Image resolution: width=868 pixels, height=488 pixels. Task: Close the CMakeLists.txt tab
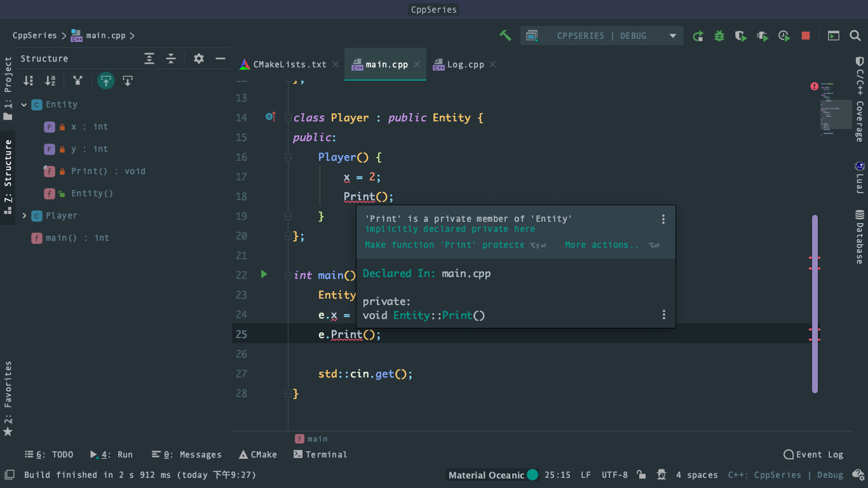pyautogui.click(x=335, y=64)
